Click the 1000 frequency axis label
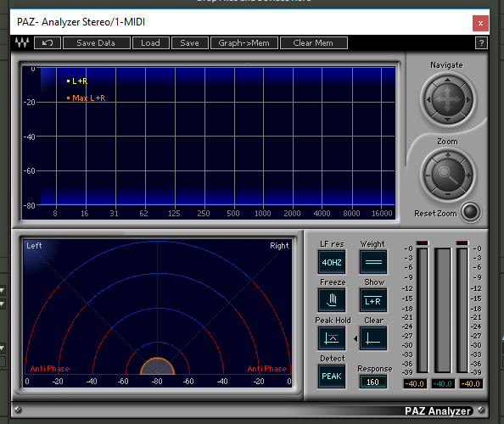 pos(263,214)
